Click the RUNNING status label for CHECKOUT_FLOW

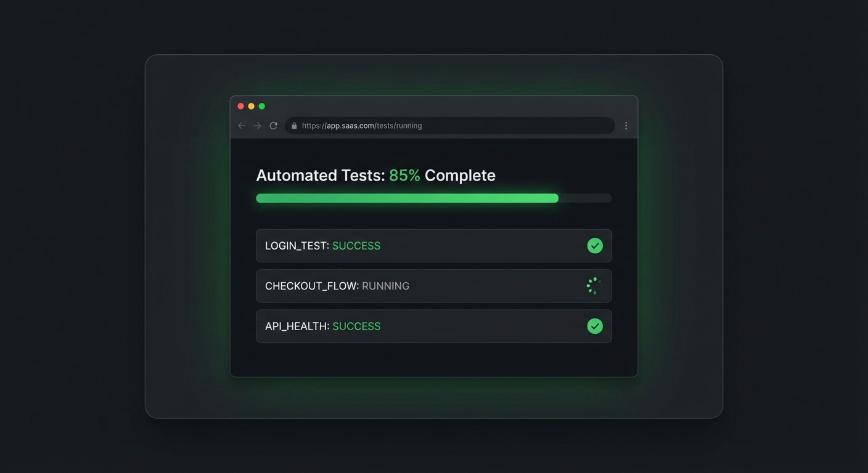385,286
